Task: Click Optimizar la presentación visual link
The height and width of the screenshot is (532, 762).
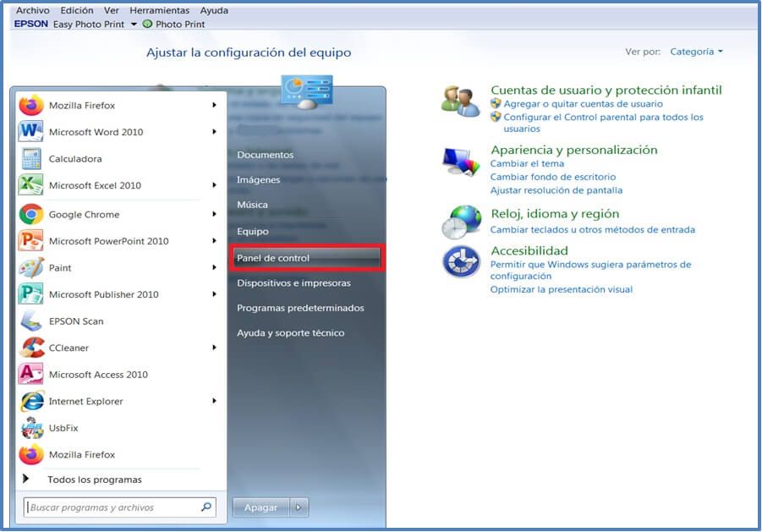Action: 562,289
